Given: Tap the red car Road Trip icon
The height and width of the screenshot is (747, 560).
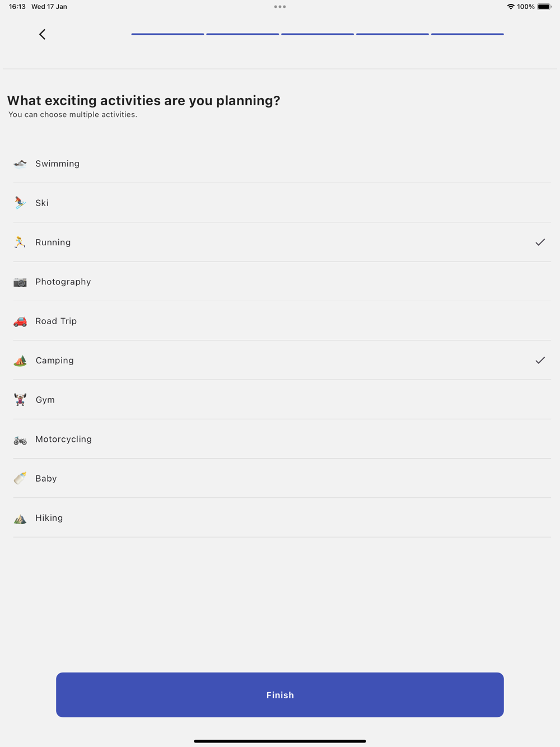Looking at the screenshot, I should point(20,321).
